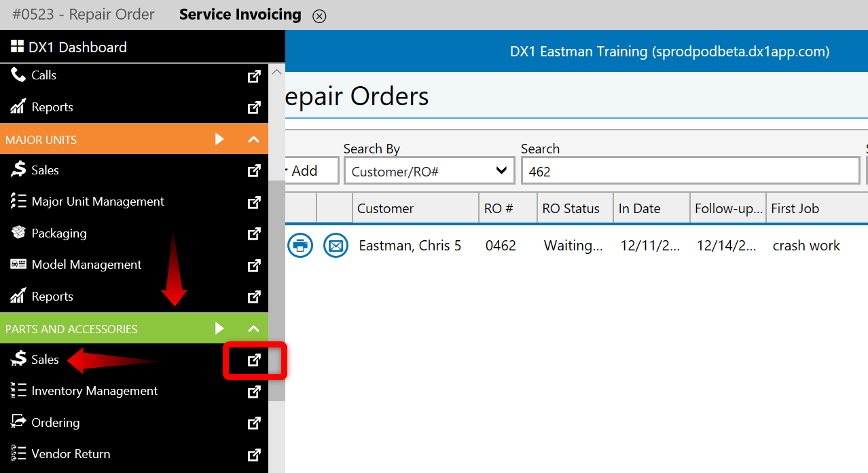Open the top Reports in a new window
Screen dimensions: 868x473
point(254,107)
